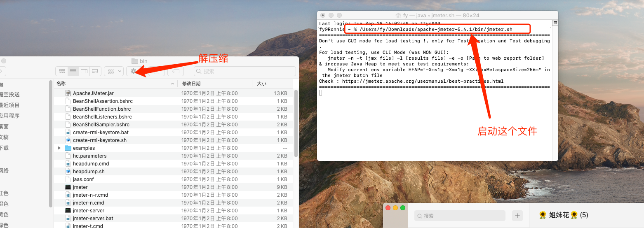The image size is (644, 228).
Task: Select the jmeter executable icon
Action: coord(68,187)
